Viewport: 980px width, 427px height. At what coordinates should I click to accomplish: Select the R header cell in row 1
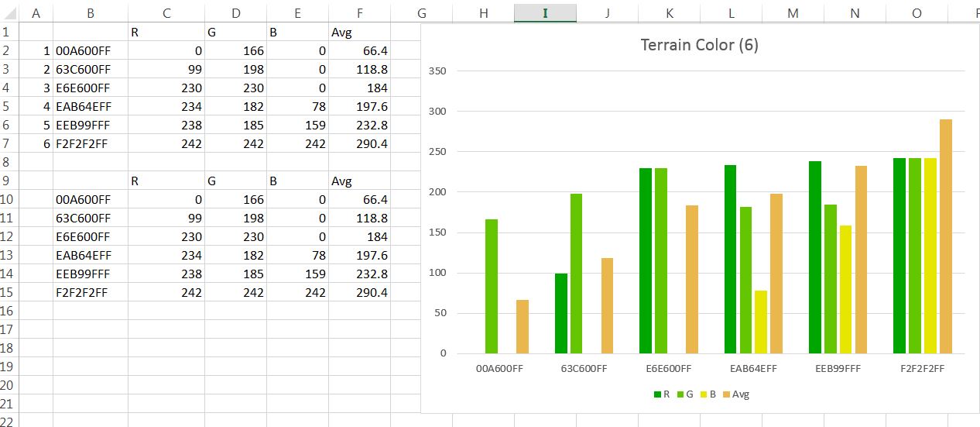pos(166,32)
